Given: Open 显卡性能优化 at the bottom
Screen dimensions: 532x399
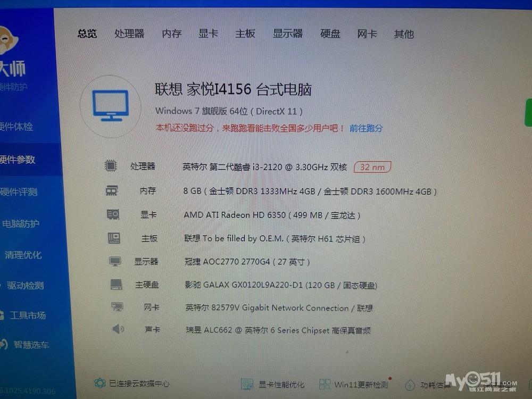Looking at the screenshot, I should (274, 384).
